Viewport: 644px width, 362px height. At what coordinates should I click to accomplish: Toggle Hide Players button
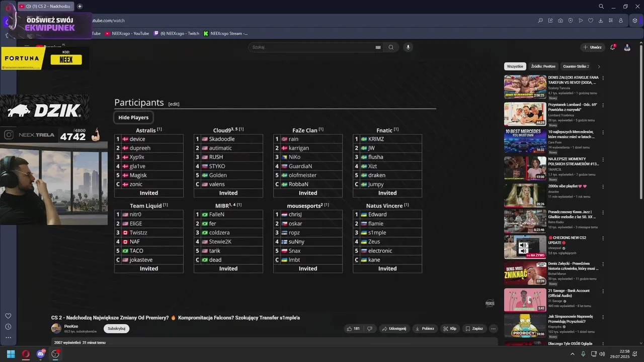tap(133, 117)
